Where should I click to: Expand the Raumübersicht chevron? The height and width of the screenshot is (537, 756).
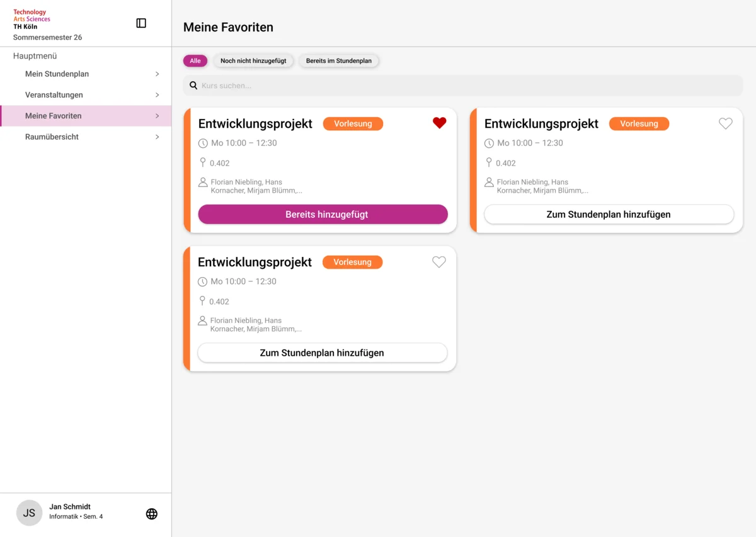pos(157,137)
